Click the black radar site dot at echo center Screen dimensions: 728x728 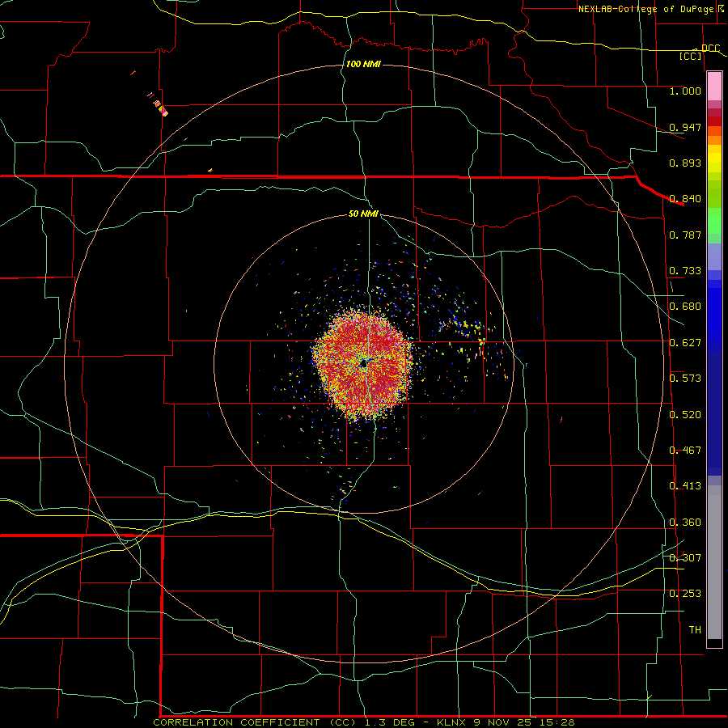click(363, 364)
